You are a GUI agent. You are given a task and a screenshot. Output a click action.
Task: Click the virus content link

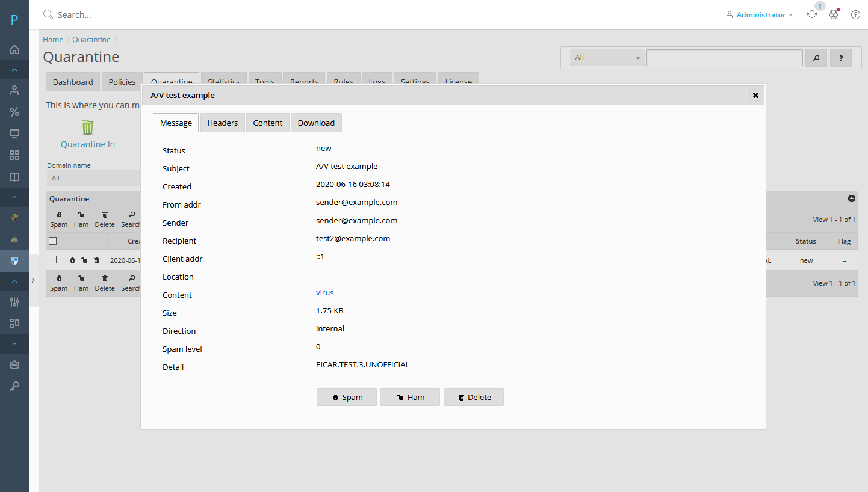click(324, 293)
